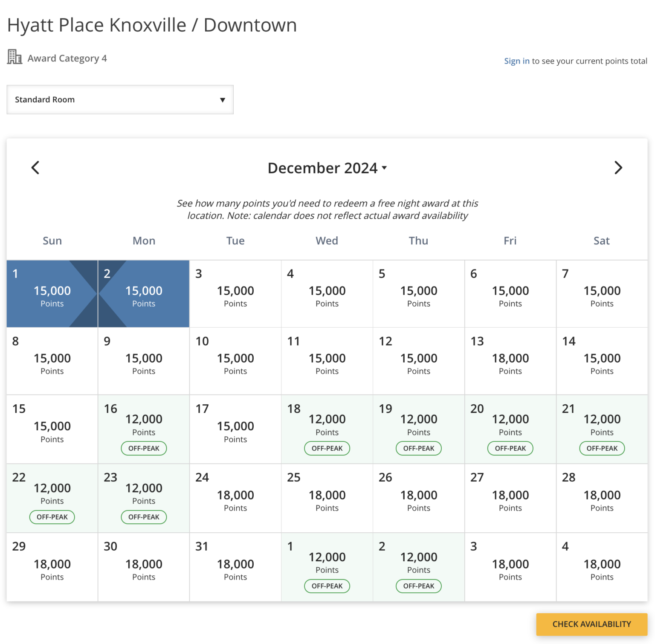The image size is (655, 644).
Task: Select January 4 date cell
Action: tap(602, 567)
